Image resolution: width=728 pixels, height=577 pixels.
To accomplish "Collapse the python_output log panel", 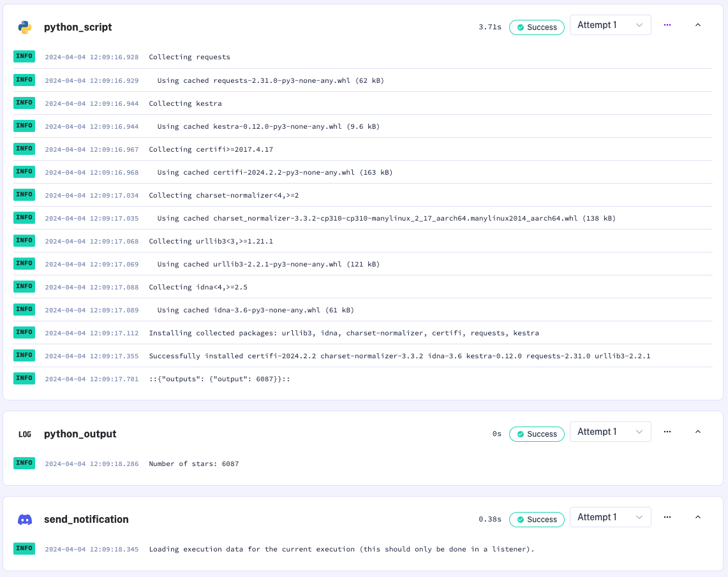I will coord(698,431).
